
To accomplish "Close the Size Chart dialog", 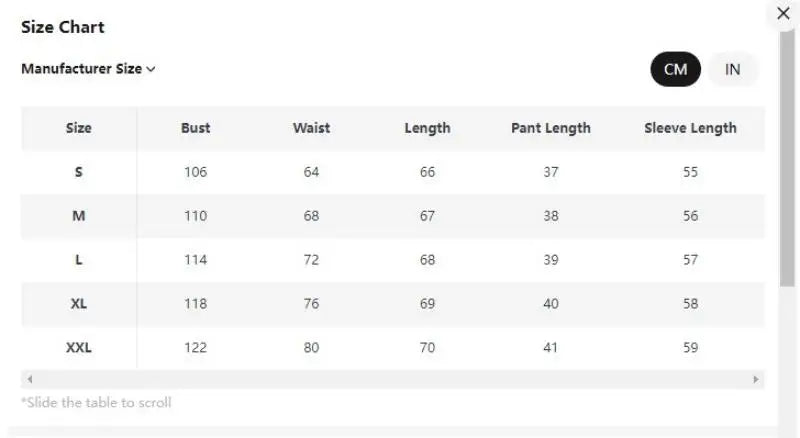I will pos(783,13).
